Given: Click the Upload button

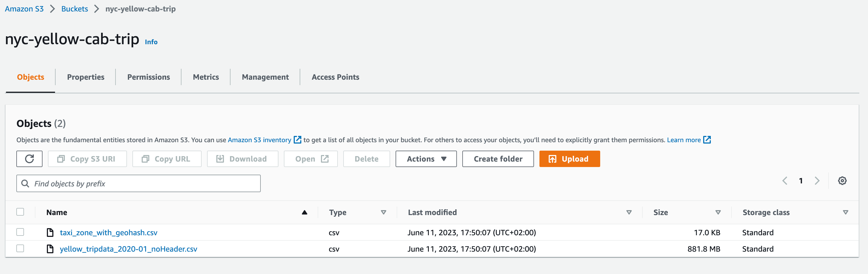Looking at the screenshot, I should (x=569, y=159).
